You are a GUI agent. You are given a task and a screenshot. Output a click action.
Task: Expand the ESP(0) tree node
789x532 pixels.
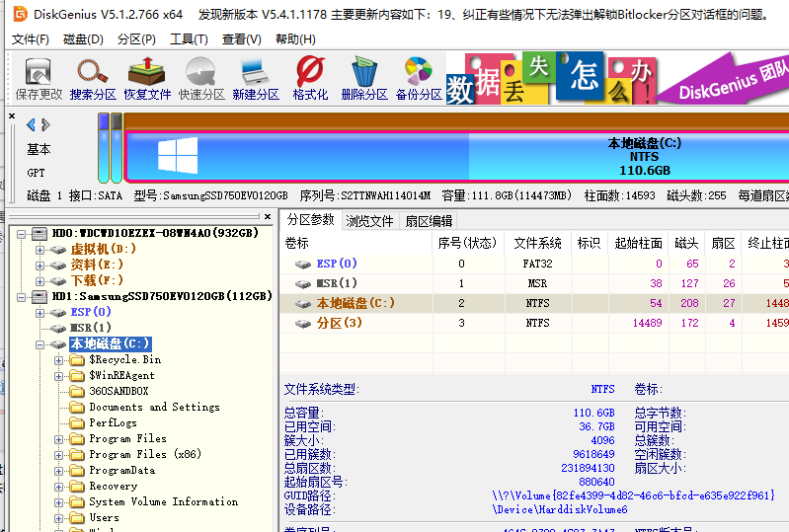[39, 313]
